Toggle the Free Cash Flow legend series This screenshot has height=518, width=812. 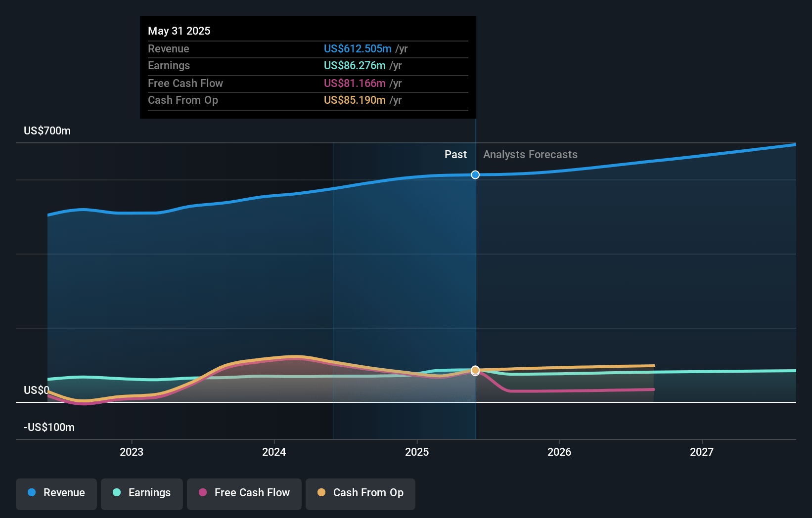click(x=244, y=493)
